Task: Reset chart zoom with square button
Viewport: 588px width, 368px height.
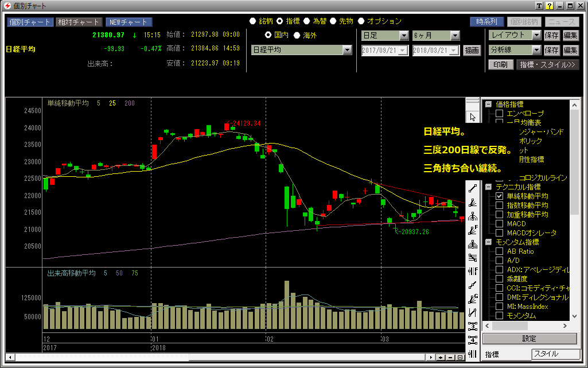Action: coord(460,358)
